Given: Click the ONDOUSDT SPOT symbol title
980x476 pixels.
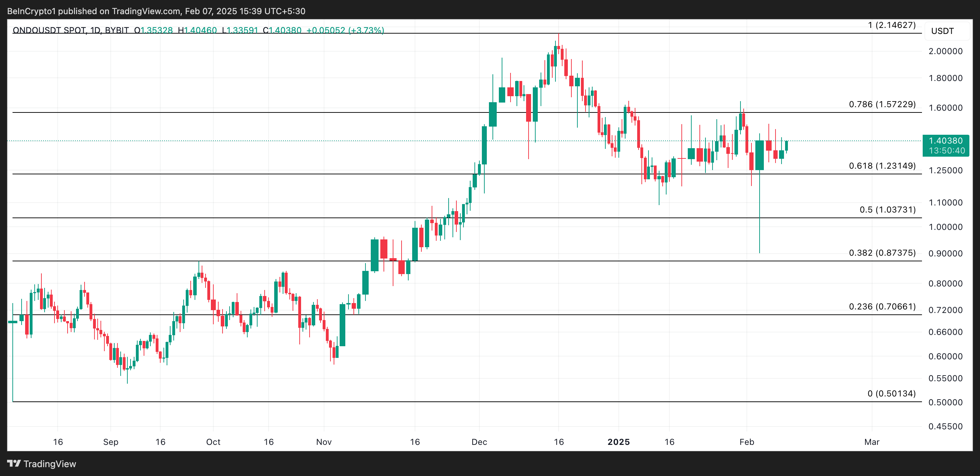Looking at the screenshot, I should pos(50,30).
